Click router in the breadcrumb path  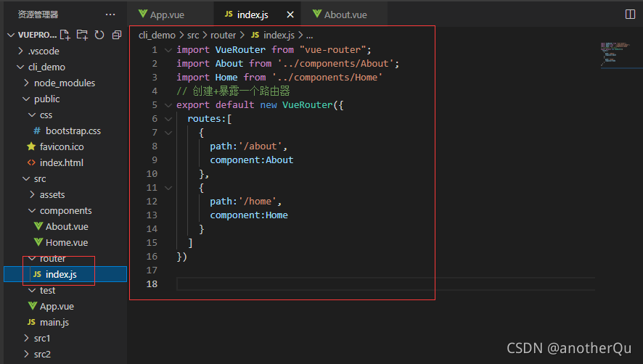[x=223, y=36]
